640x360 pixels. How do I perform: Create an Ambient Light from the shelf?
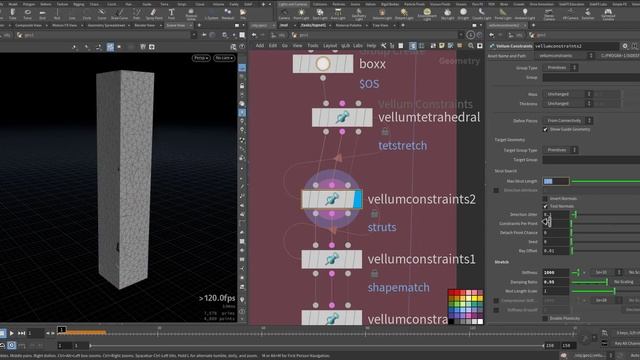coord(525,14)
